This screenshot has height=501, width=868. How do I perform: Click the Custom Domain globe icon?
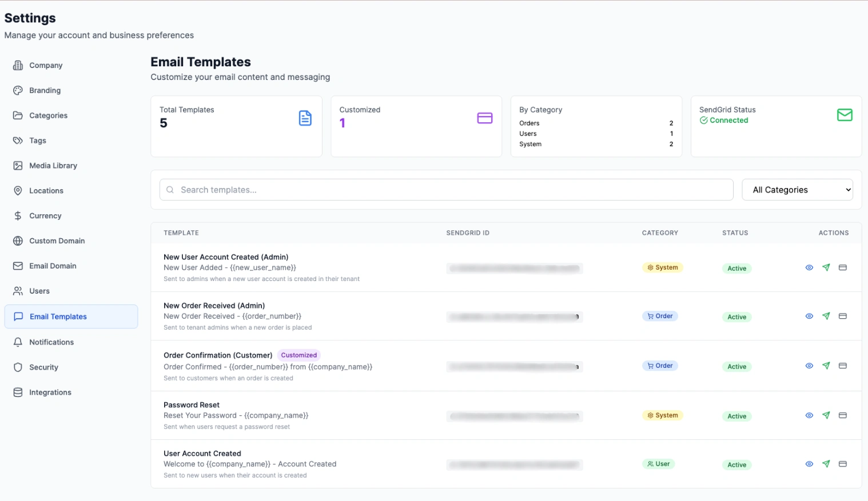(x=18, y=241)
